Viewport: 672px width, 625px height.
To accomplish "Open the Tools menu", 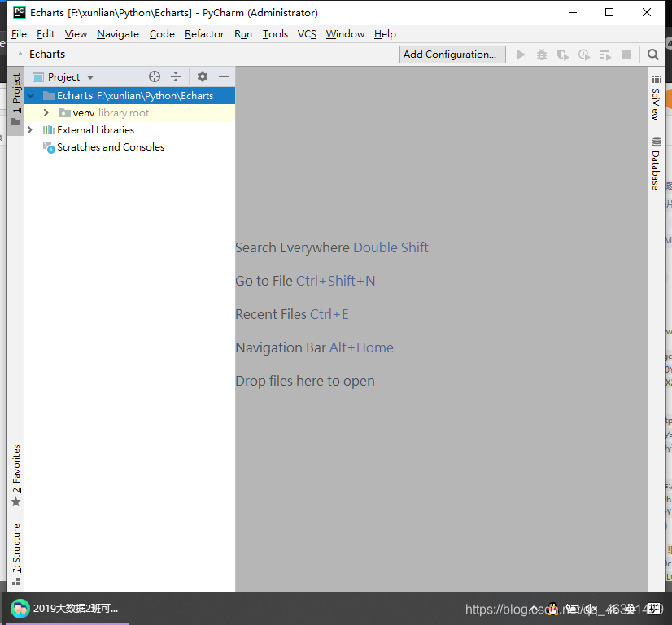I will [275, 34].
